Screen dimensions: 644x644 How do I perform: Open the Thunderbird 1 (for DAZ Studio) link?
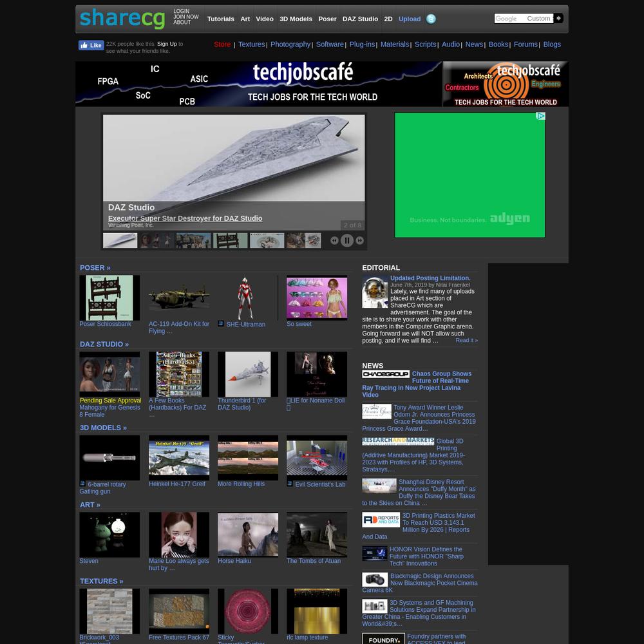tap(242, 404)
